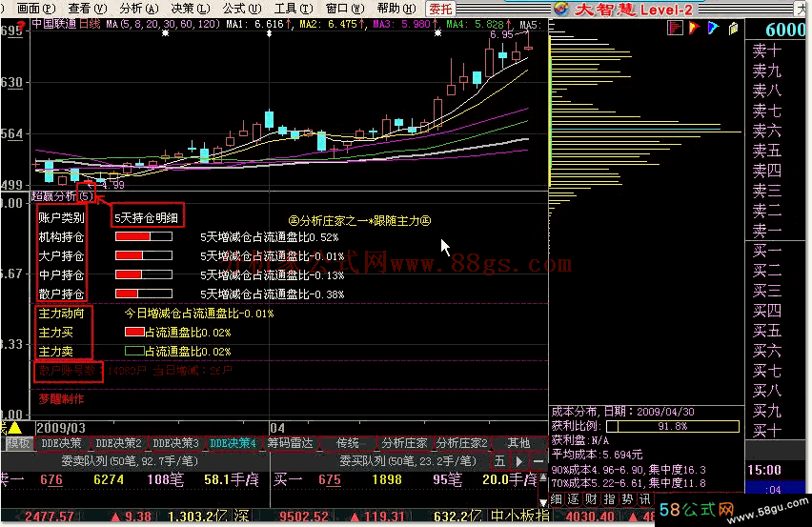Open the 决策(L) menu
Viewport: 812px width, 527px height.
click(x=190, y=9)
